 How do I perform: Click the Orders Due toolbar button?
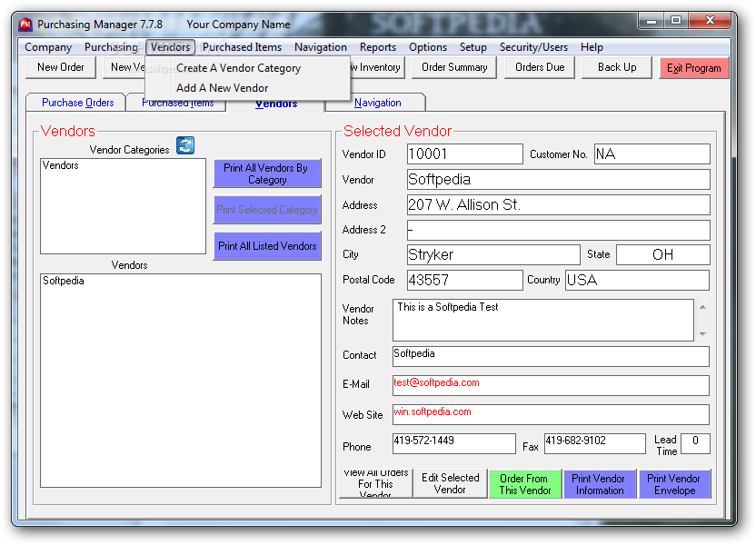(x=540, y=67)
